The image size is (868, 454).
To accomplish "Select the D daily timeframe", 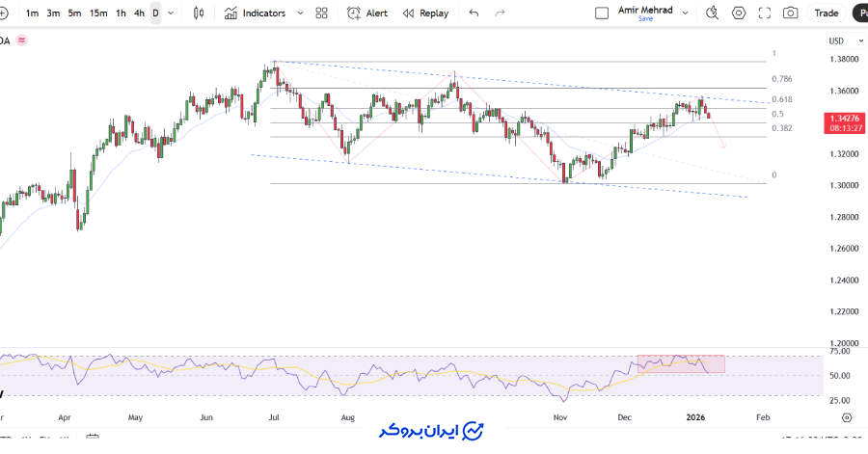I will (155, 13).
